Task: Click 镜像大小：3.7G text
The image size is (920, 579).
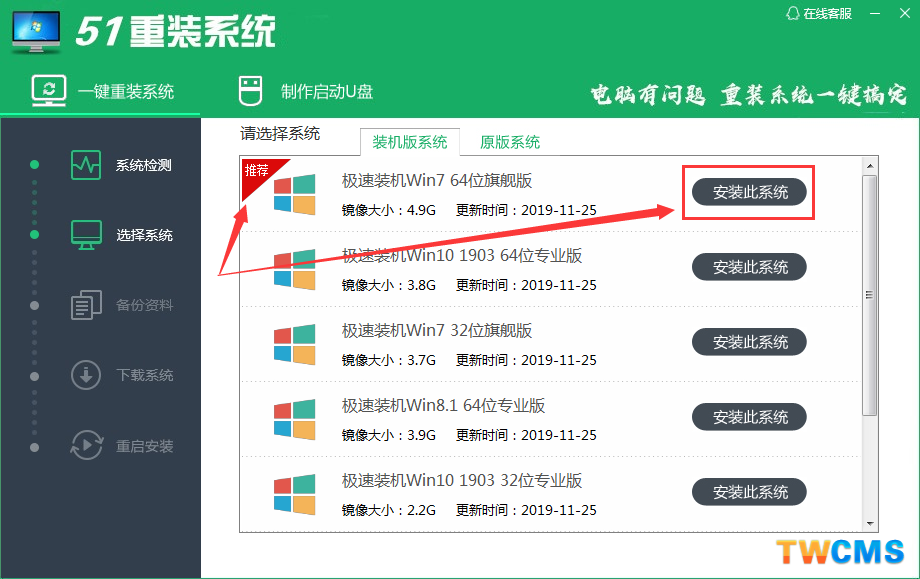Action: pyautogui.click(x=388, y=360)
